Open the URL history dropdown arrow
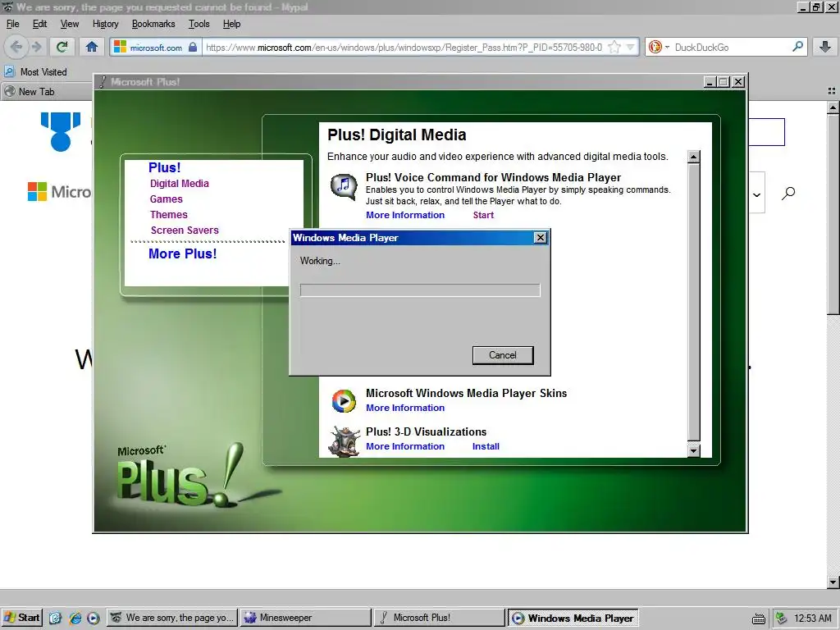This screenshot has height=630, width=840. [x=631, y=47]
